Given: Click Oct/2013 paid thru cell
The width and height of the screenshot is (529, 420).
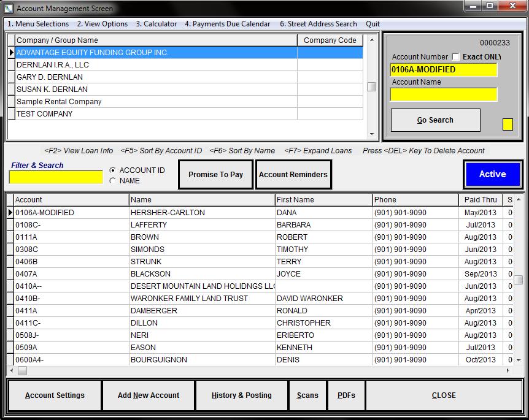Looking at the screenshot, I should click(481, 360).
